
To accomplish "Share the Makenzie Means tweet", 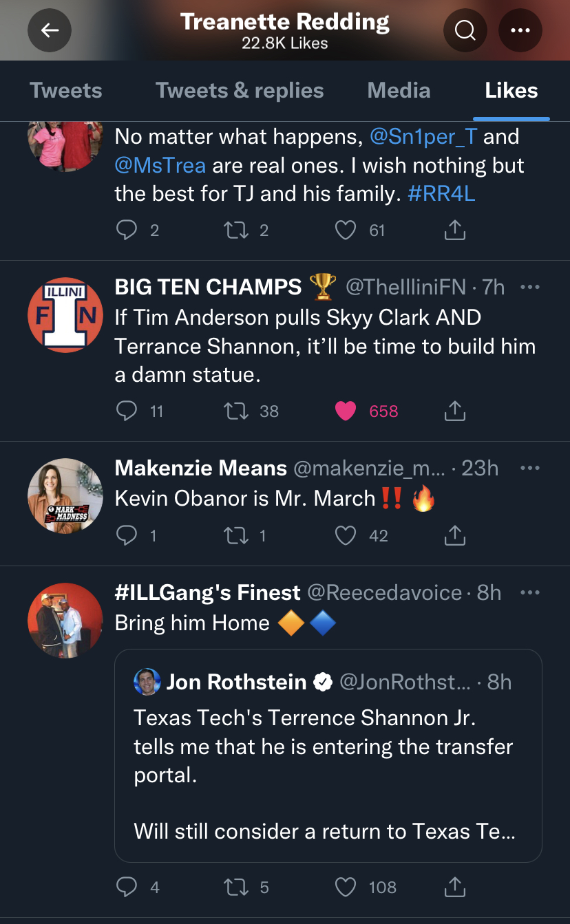I will tap(454, 535).
